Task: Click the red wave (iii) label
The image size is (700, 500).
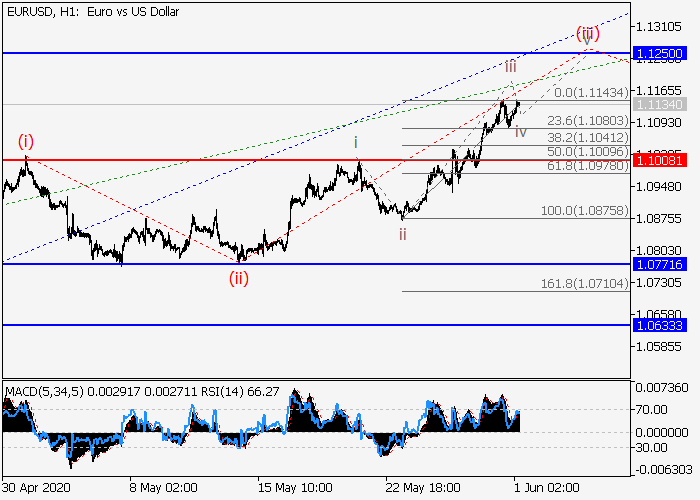Action: pos(586,33)
